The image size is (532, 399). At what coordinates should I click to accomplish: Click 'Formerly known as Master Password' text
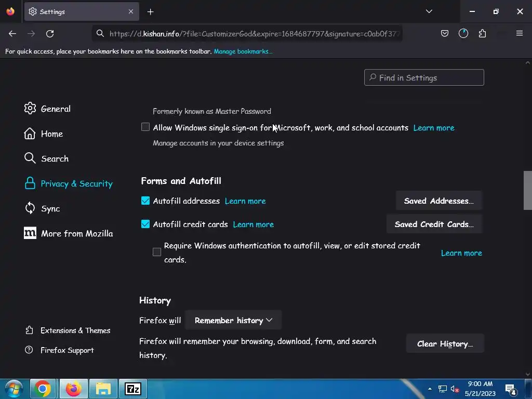click(x=212, y=111)
